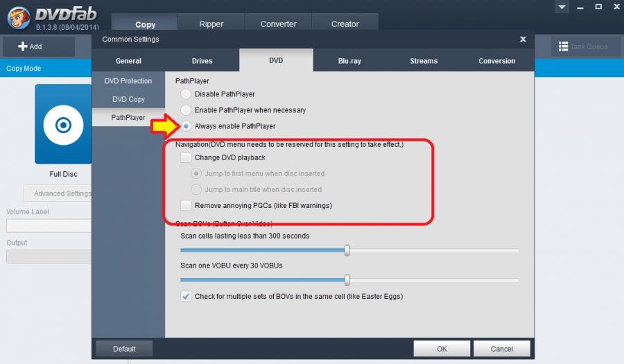Screen dimensions: 624x364
Task: Switch to the Creator module tab
Action: click(x=345, y=24)
